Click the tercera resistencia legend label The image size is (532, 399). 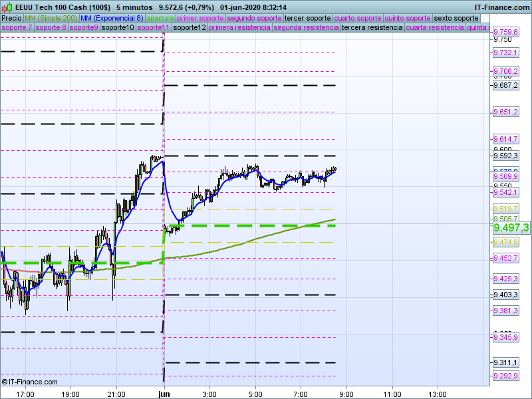pyautogui.click(x=372, y=27)
